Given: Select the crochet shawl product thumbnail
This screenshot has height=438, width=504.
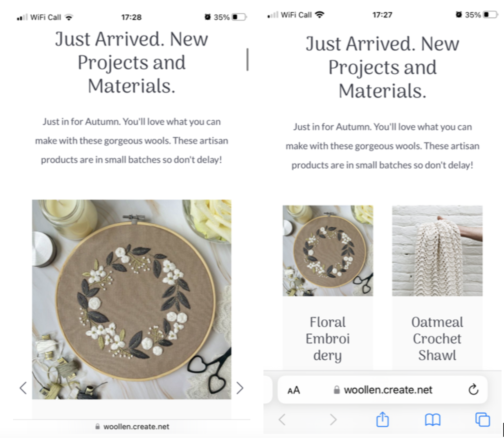Looking at the screenshot, I should (437, 251).
